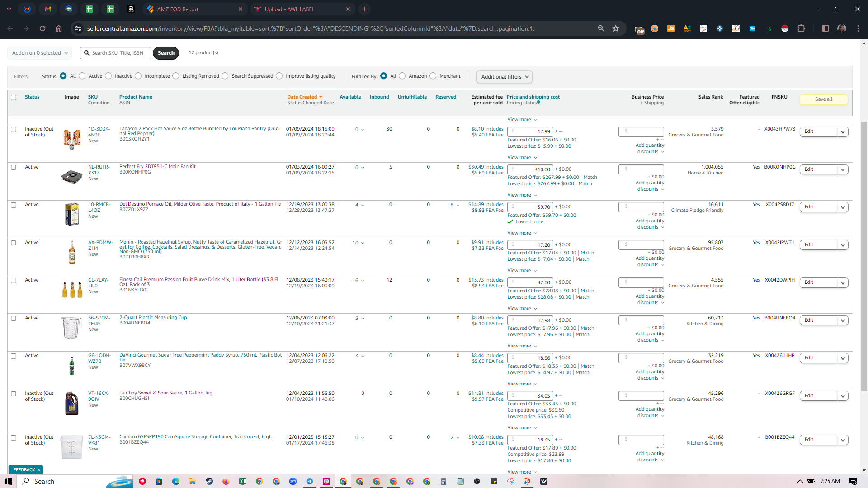Check the Perfect Fry Main Fan Kit row
The width and height of the screenshot is (868, 488).
[14, 168]
